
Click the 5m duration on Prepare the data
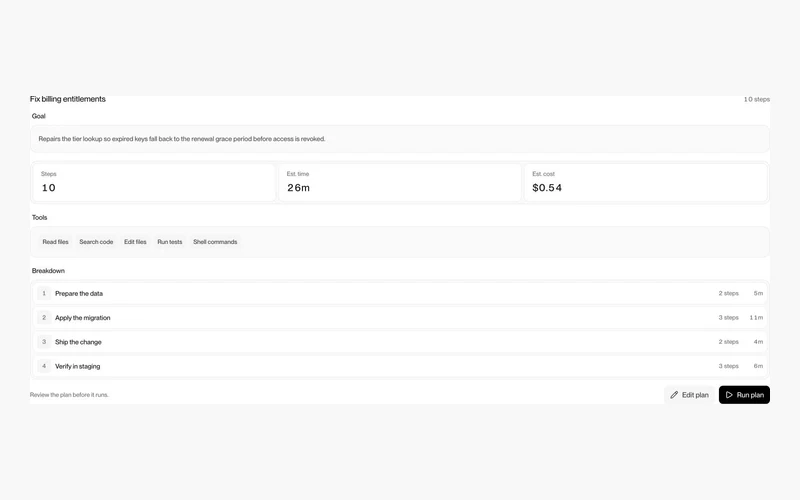click(758, 293)
